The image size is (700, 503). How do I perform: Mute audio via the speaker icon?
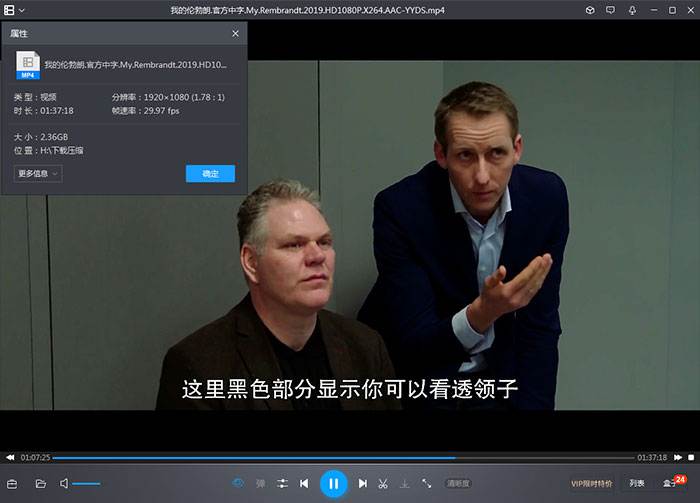pyautogui.click(x=64, y=483)
